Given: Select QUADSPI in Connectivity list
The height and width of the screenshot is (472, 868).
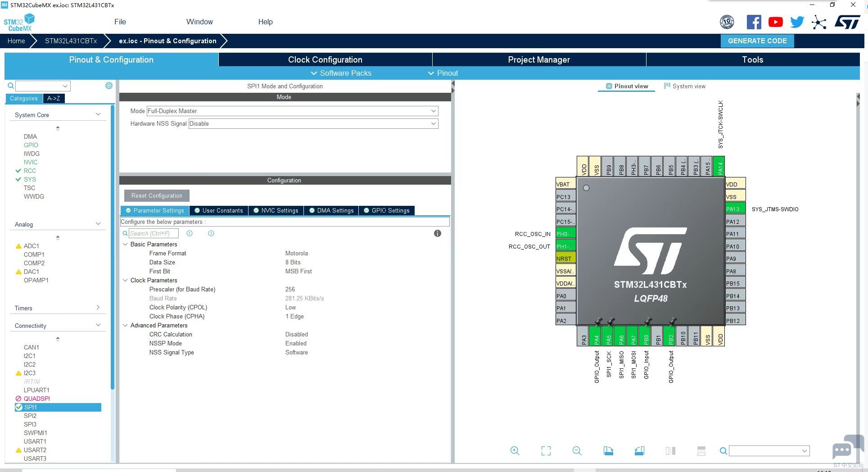Looking at the screenshot, I should pos(36,399).
